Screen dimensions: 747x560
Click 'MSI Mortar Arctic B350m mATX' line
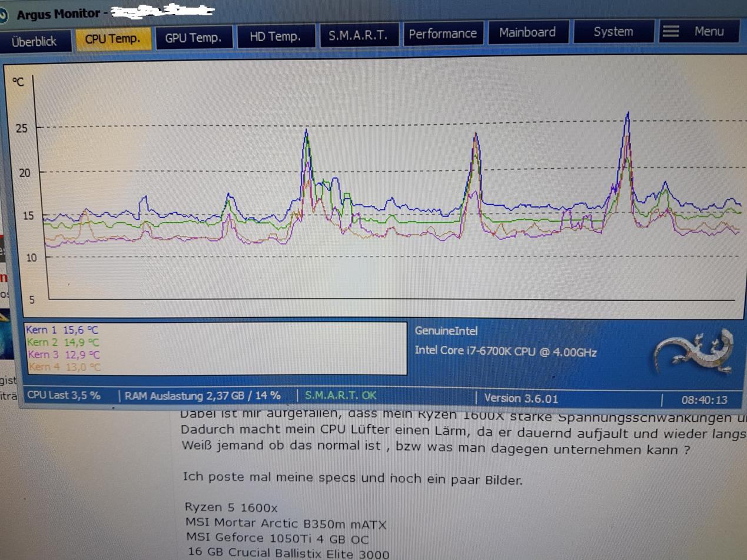click(286, 523)
